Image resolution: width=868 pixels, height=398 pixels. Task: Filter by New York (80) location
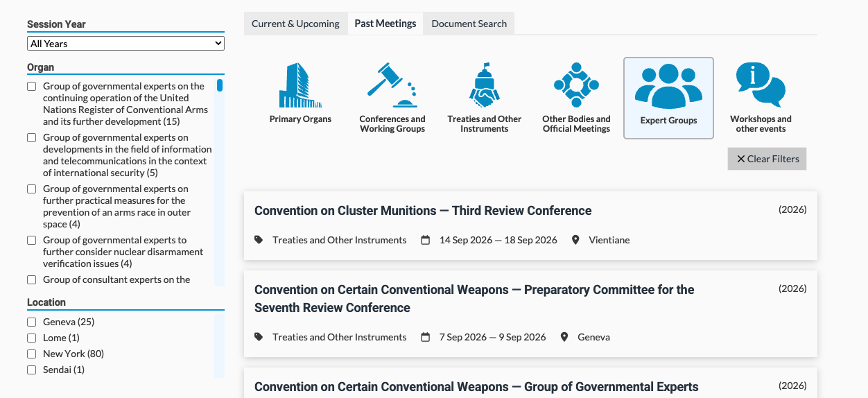[32, 354]
